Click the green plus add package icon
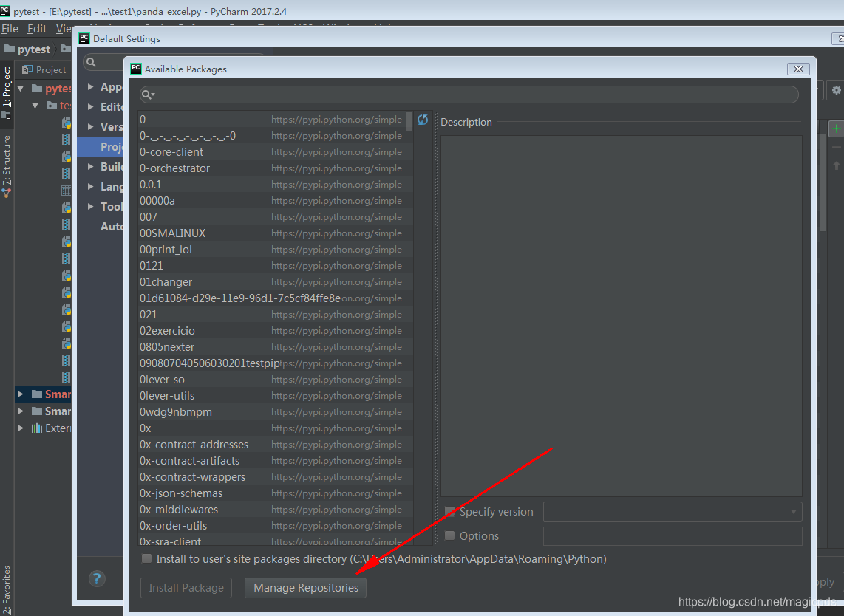Image resolution: width=844 pixels, height=616 pixels. [x=836, y=129]
